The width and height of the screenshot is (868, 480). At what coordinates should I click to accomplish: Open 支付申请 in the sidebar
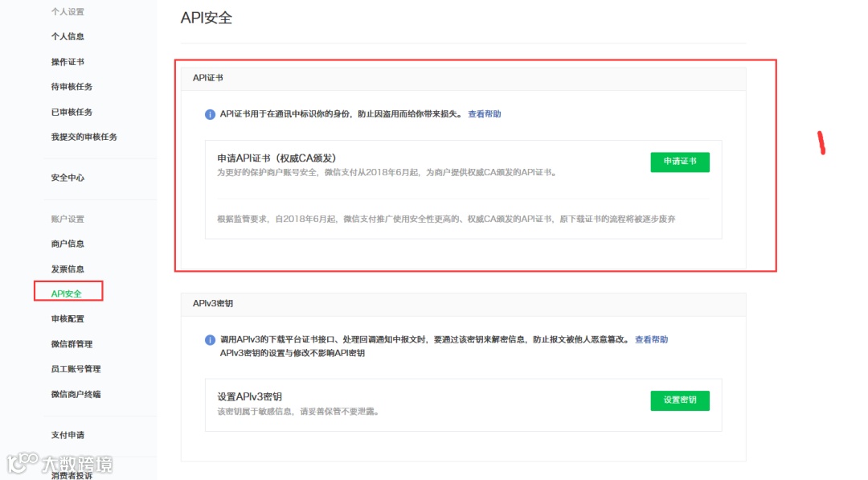[68, 435]
